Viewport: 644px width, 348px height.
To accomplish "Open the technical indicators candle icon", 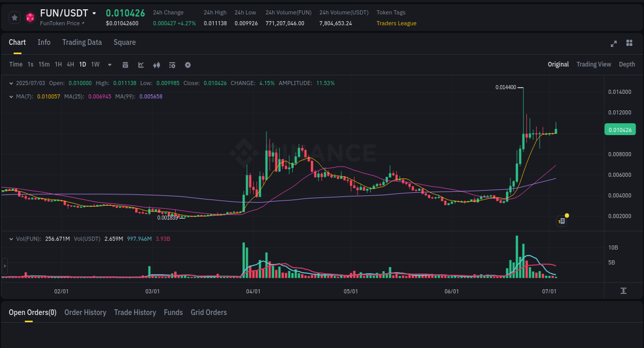I will 156,64.
